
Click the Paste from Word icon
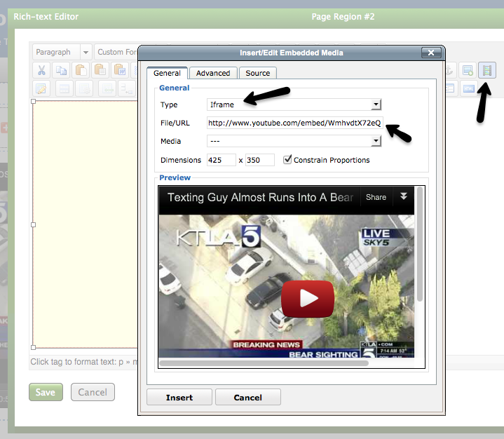pos(120,70)
